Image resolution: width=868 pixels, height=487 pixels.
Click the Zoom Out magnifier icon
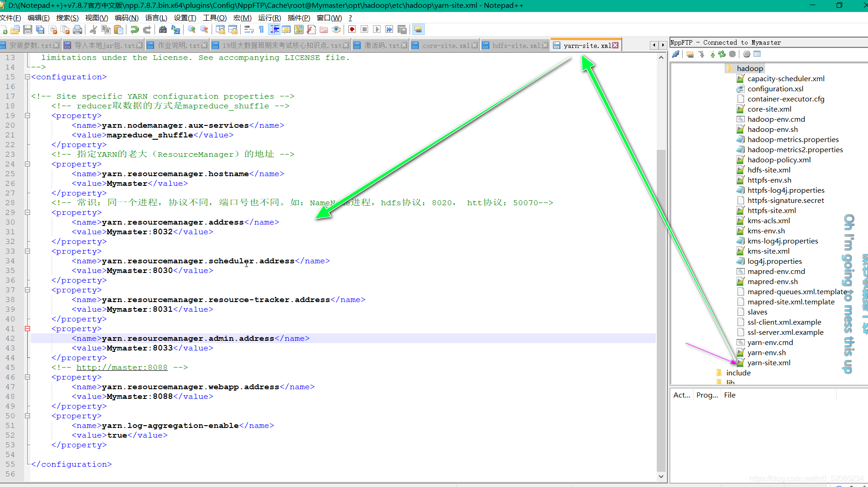[204, 30]
